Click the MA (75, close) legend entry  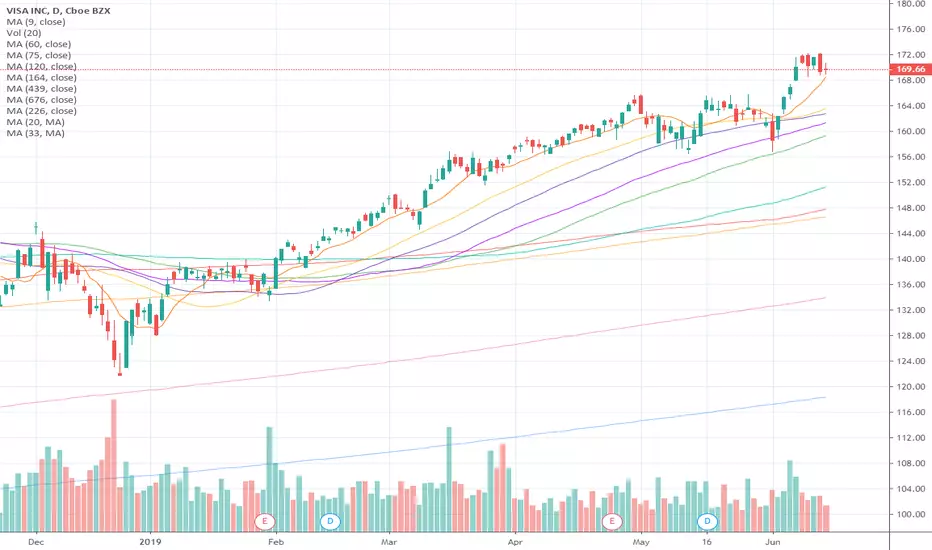[39, 55]
